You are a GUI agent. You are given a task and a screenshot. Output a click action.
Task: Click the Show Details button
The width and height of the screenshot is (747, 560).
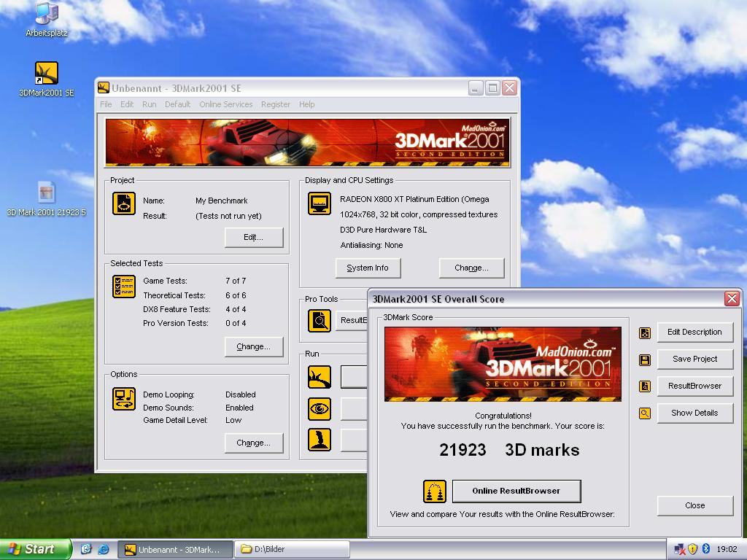coord(694,413)
